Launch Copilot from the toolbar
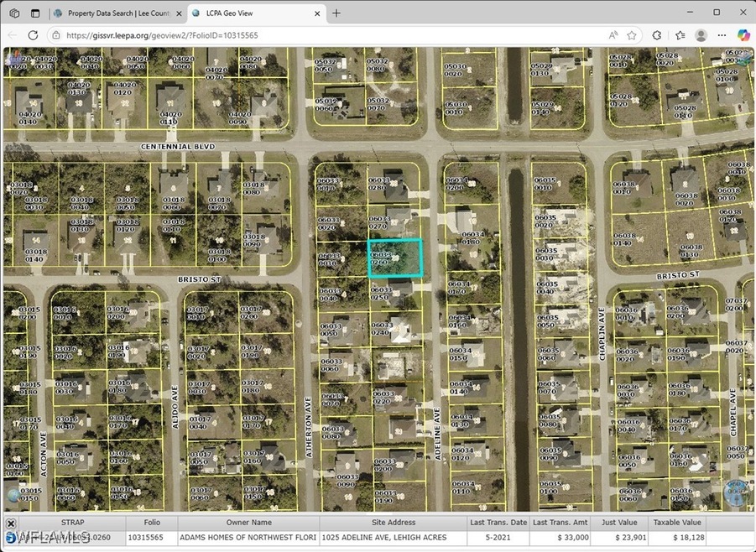756x552 pixels. tap(742, 35)
